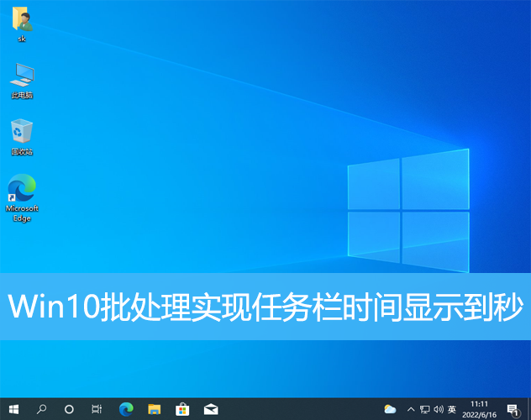531x420 pixels.
Task: Select the 此电脑 desktop icon
Action: (22, 79)
